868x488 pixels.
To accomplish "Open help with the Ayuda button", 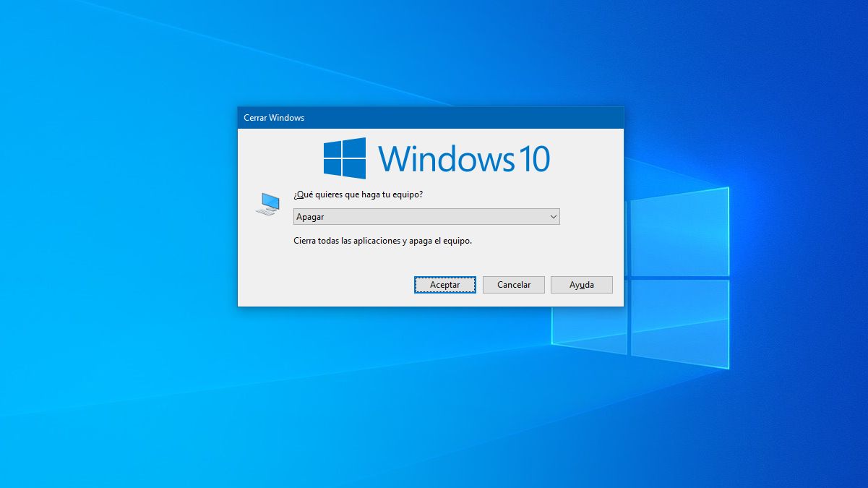I will tap(582, 285).
